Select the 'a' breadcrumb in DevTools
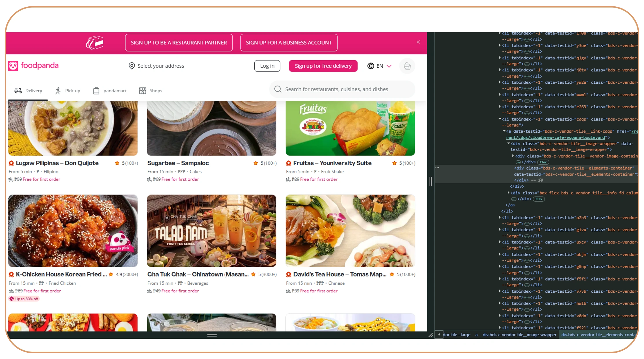 pos(476,335)
